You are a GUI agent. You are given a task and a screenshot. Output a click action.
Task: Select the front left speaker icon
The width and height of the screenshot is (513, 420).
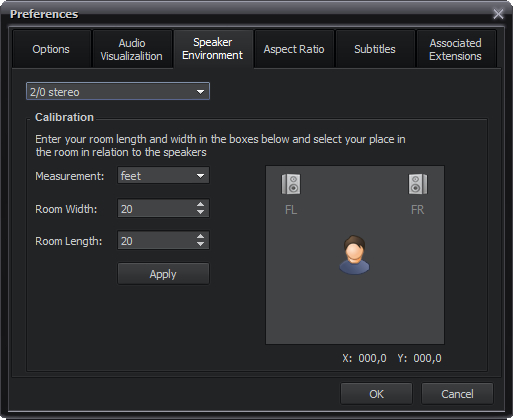click(x=291, y=184)
